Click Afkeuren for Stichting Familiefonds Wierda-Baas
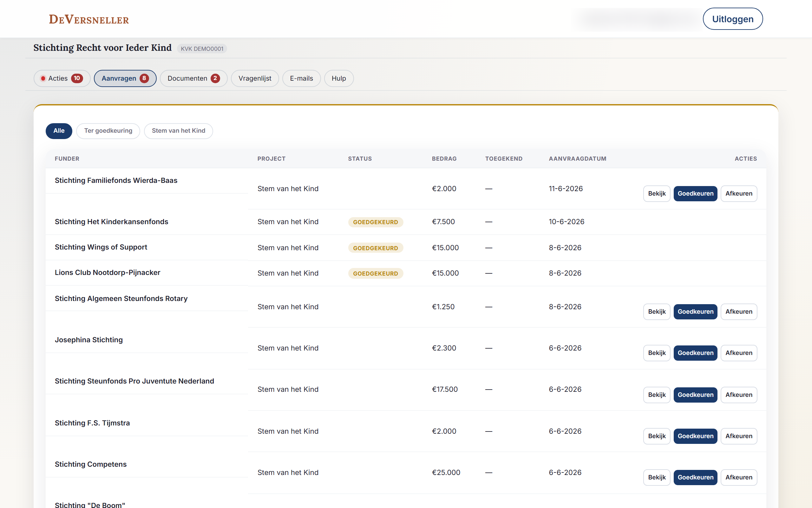Image resolution: width=812 pixels, height=508 pixels. click(x=739, y=194)
